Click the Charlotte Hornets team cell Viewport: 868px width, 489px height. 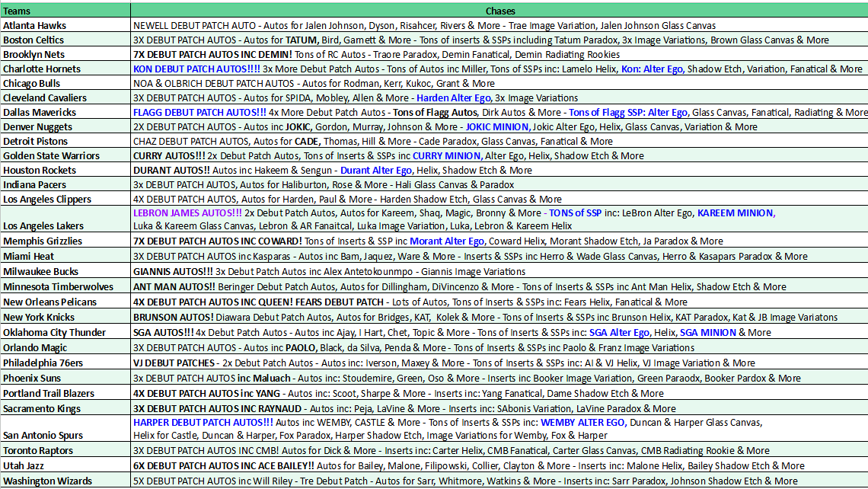pyautogui.click(x=65, y=68)
